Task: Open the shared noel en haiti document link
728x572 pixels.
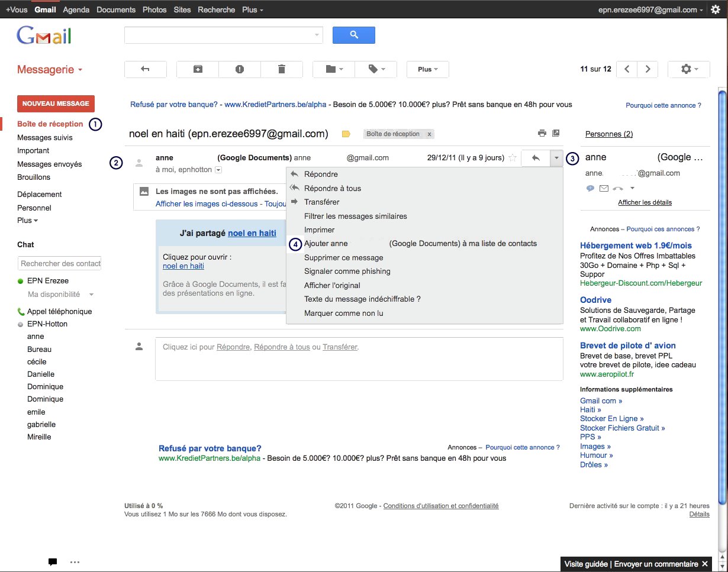Action: pos(252,233)
